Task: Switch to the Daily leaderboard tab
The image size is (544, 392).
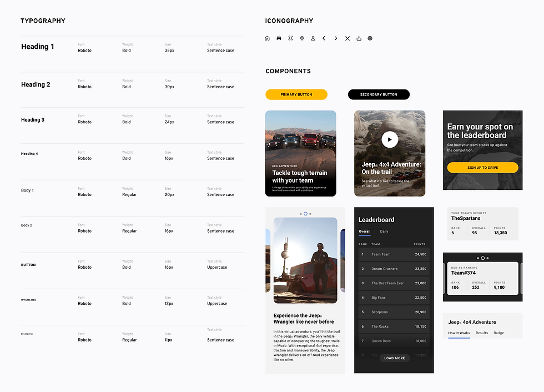Action: coord(384,232)
